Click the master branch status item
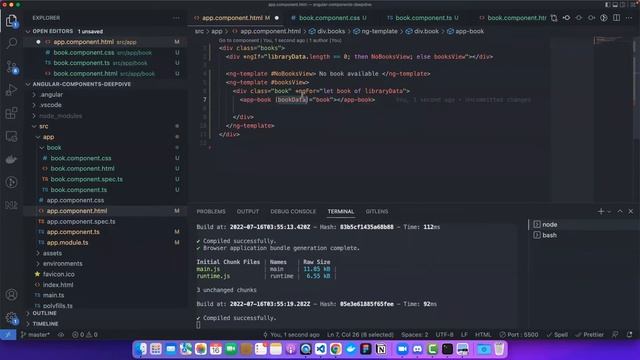Screen dimensions: 640x360 coord(36,335)
